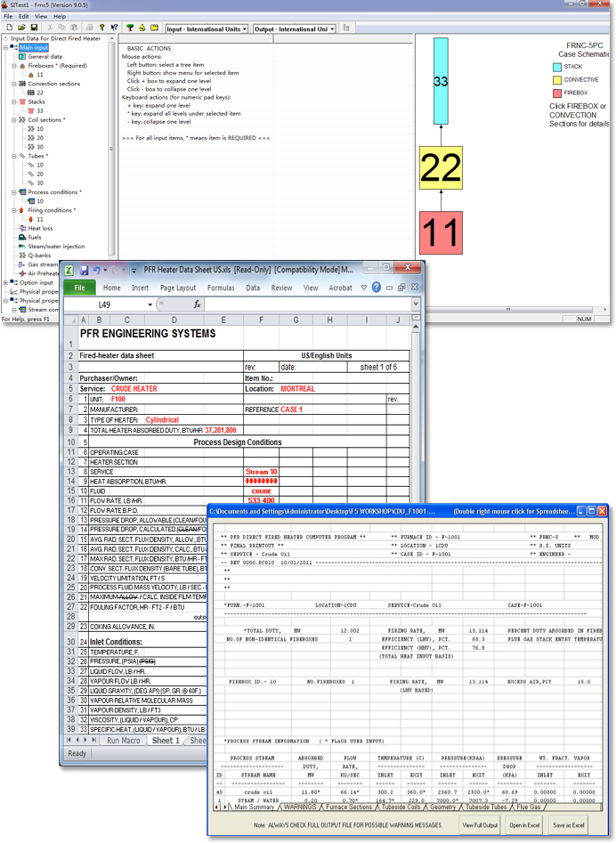This screenshot has height=843, width=616.
Task: Click the View Full Output button
Action: tap(480, 824)
